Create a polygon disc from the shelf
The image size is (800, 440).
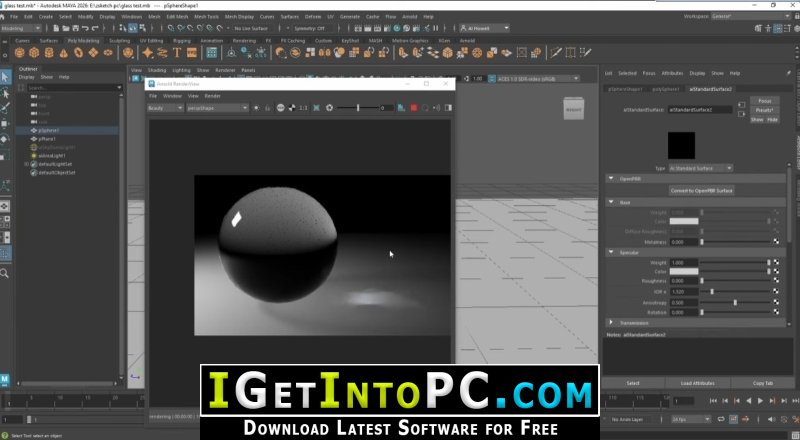(x=108, y=53)
